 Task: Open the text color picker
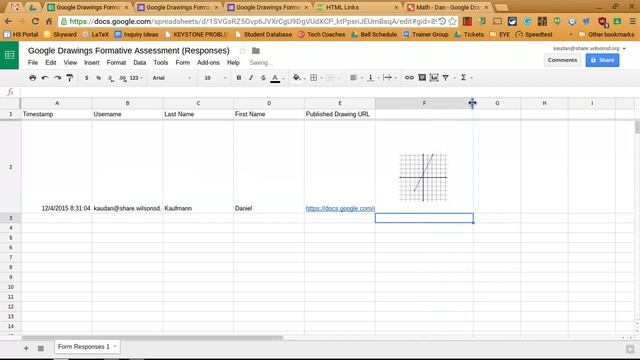(x=276, y=78)
